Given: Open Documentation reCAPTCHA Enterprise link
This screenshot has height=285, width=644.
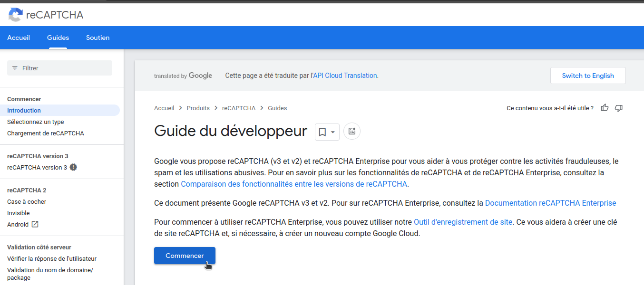Looking at the screenshot, I should pyautogui.click(x=550, y=203).
